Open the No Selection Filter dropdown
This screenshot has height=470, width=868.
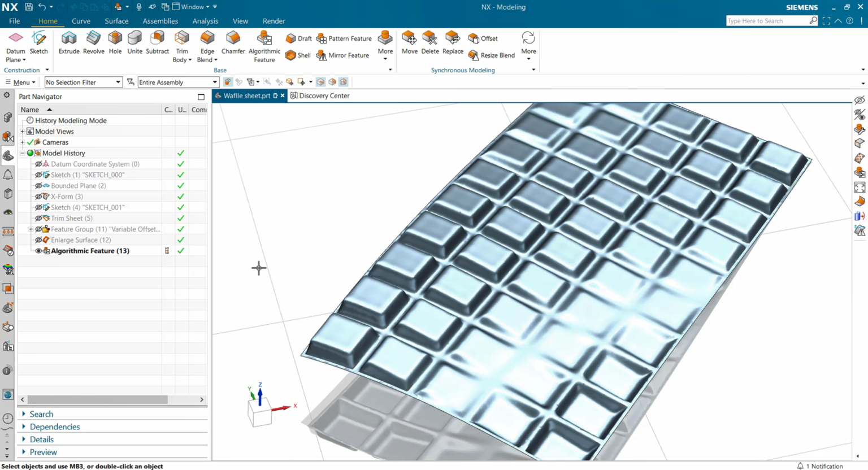(83, 82)
